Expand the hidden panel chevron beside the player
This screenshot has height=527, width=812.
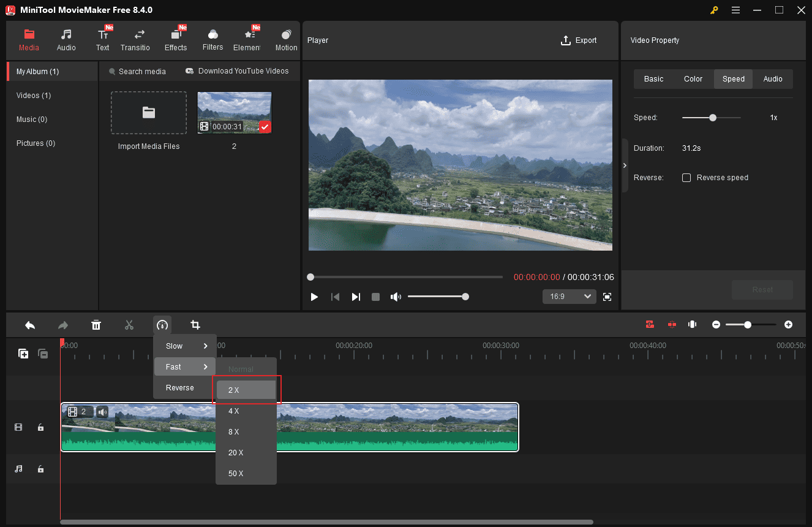625,165
